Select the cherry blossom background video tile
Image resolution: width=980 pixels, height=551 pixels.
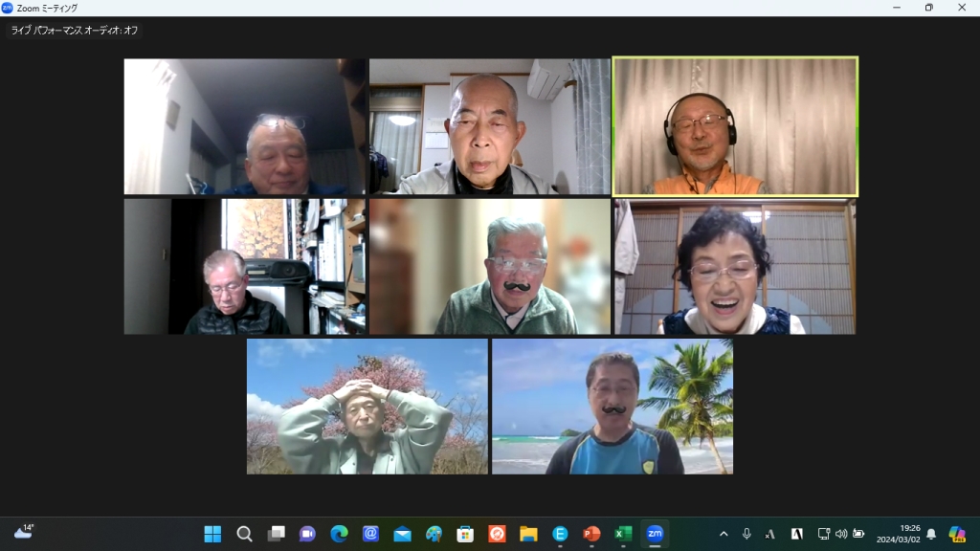pos(367,407)
